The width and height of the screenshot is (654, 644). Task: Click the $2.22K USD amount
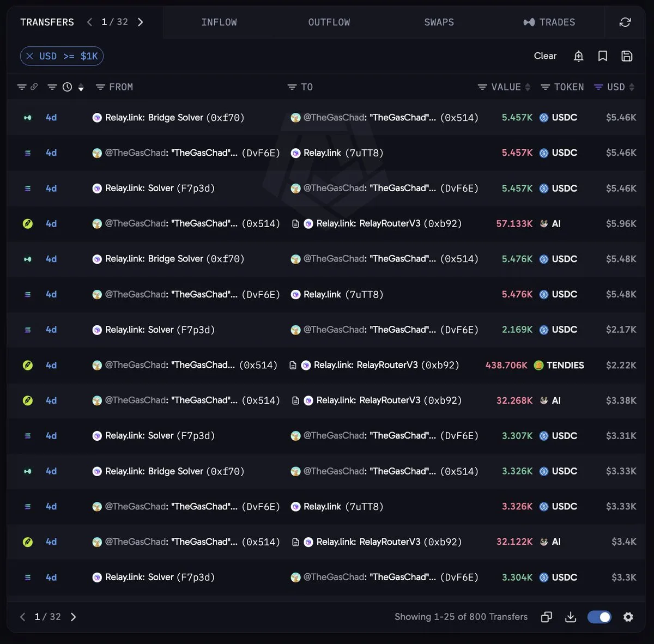[x=621, y=365]
